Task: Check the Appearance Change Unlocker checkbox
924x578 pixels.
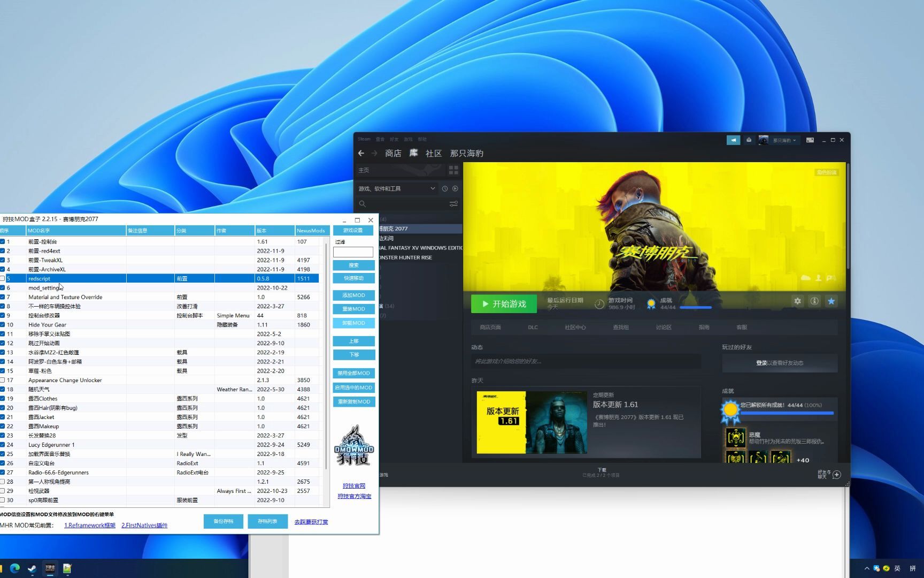Action: 3,380
